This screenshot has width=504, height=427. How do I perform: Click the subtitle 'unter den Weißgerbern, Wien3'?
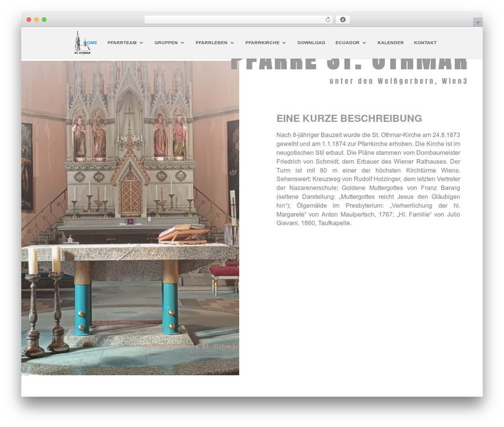point(398,81)
